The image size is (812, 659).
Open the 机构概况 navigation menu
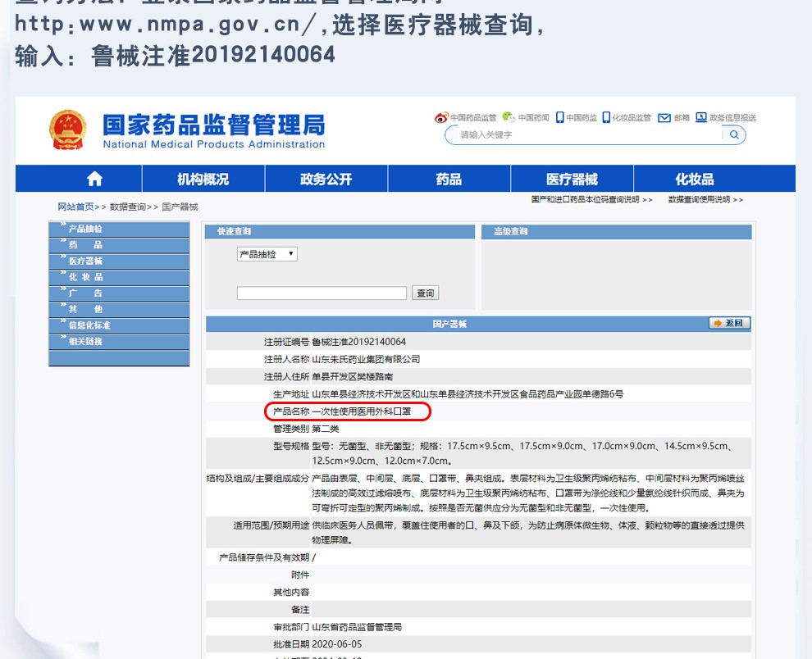(x=203, y=180)
